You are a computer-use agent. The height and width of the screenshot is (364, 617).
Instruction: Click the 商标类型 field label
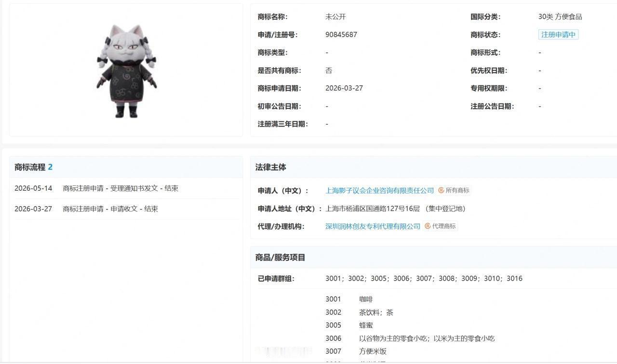(x=273, y=52)
